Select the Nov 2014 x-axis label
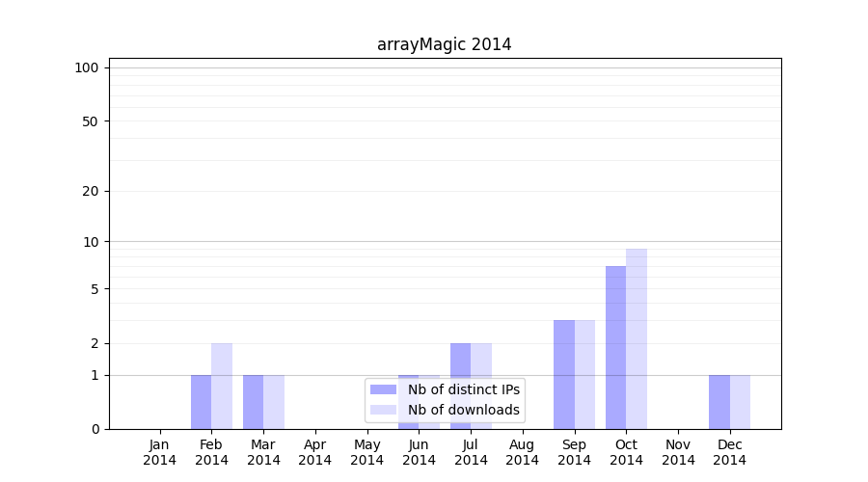This screenshot has width=868, height=482. tap(678, 452)
